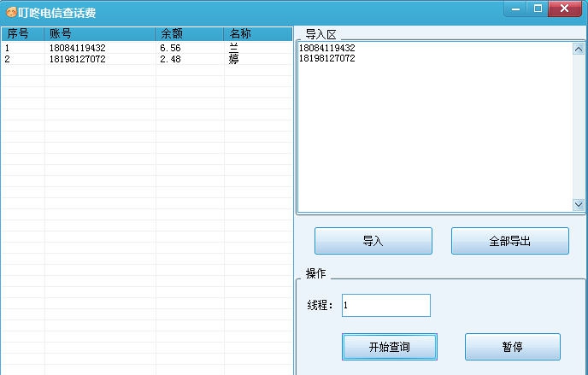This screenshot has height=375, width=588.
Task: Click 18198127072 line in import area
Action: [x=326, y=58]
